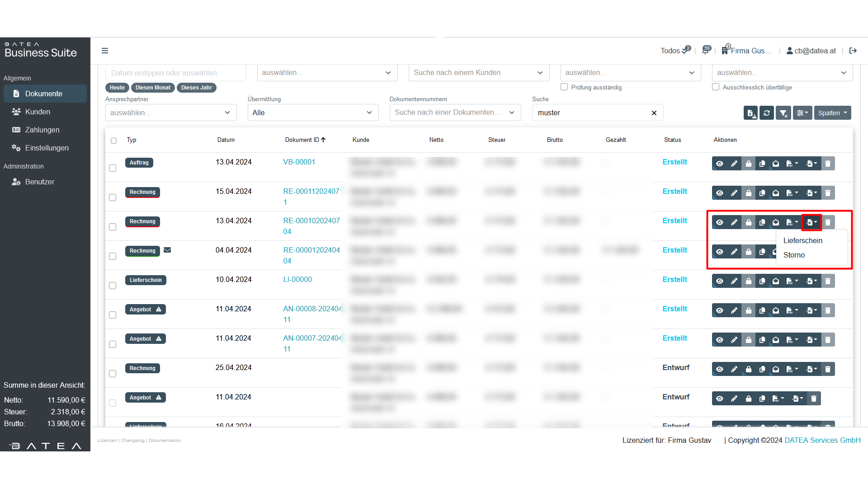Check Ausschliesslich überfällige option

716,87
